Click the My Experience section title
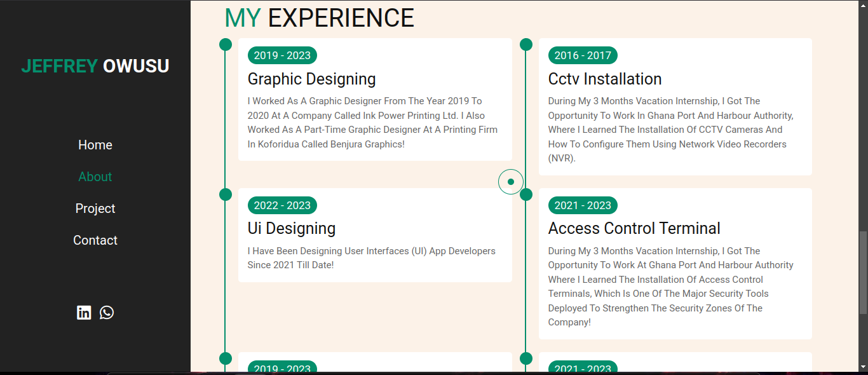 (319, 18)
